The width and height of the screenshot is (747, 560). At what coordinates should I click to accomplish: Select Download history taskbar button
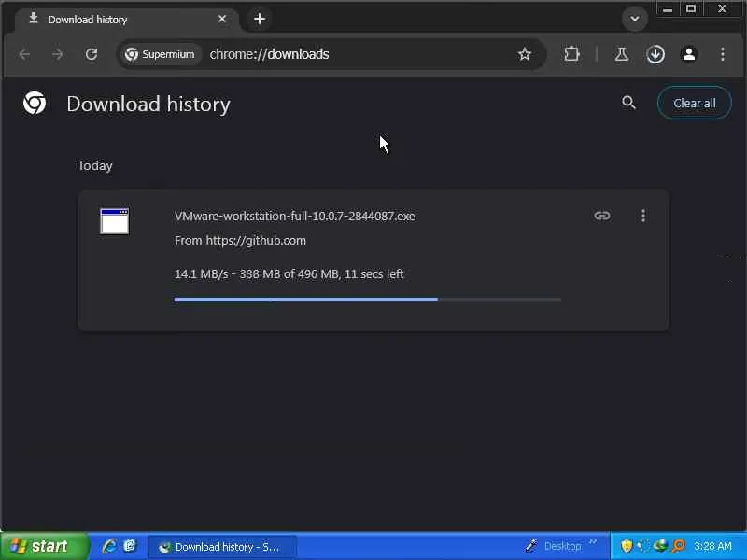click(x=222, y=547)
